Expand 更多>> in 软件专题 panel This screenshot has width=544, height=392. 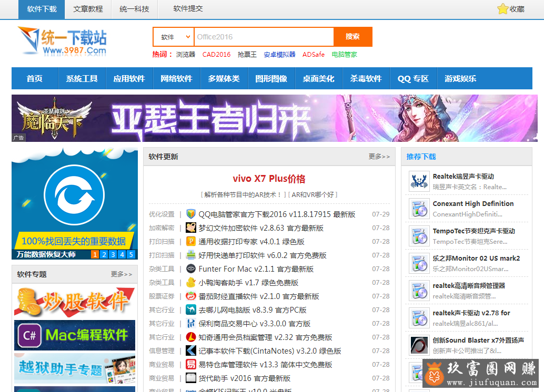click(122, 274)
